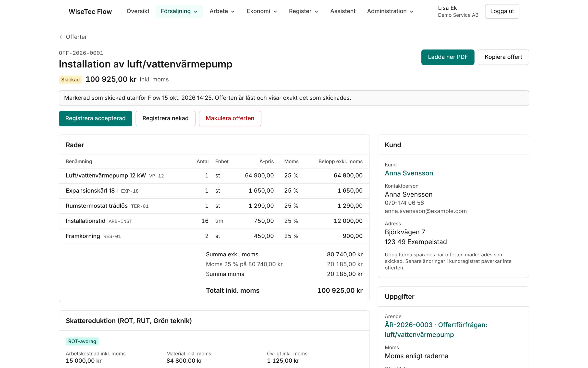Click the Summa exkl. moms value 80 740,00 kr

(x=345, y=254)
